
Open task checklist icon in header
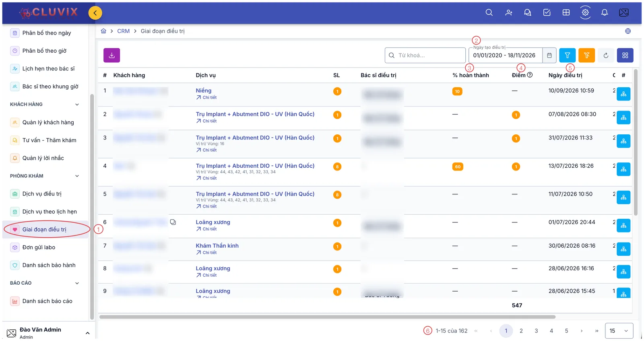tap(547, 12)
